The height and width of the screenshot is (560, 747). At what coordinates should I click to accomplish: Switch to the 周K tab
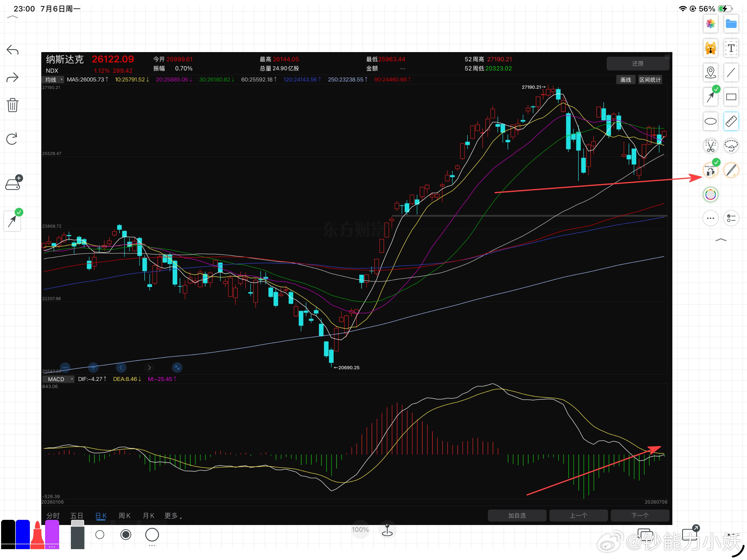click(x=125, y=516)
